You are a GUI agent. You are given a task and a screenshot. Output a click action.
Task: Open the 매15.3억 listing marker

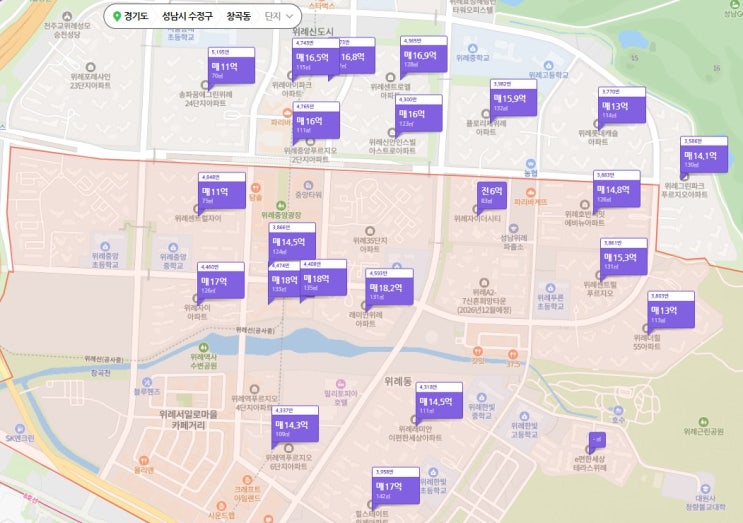click(624, 257)
